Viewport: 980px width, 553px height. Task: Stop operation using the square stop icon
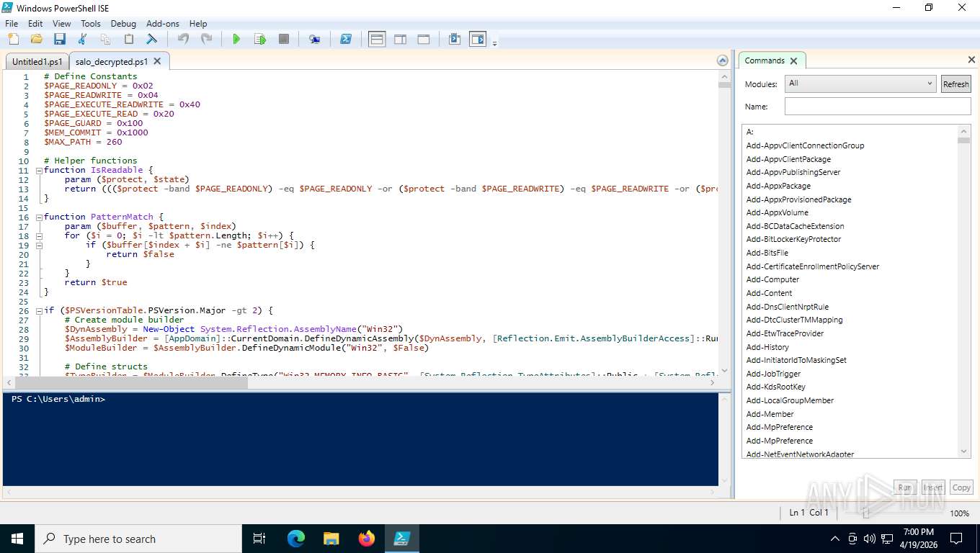pyautogui.click(x=284, y=39)
